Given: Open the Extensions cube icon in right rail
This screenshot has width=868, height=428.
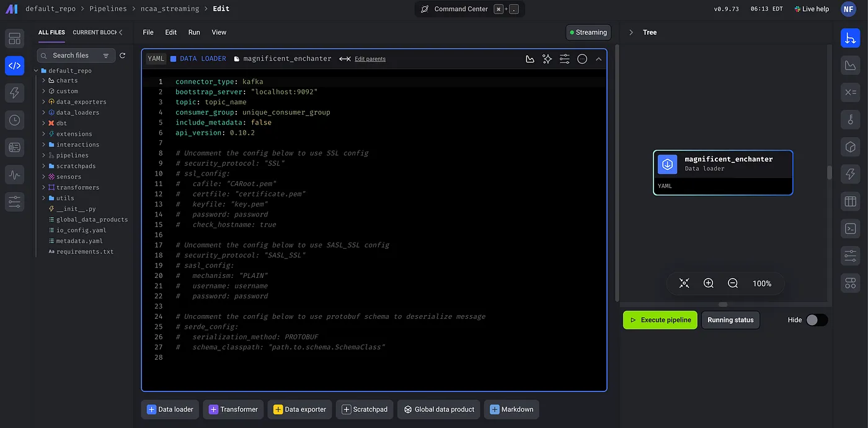Looking at the screenshot, I should click(850, 147).
